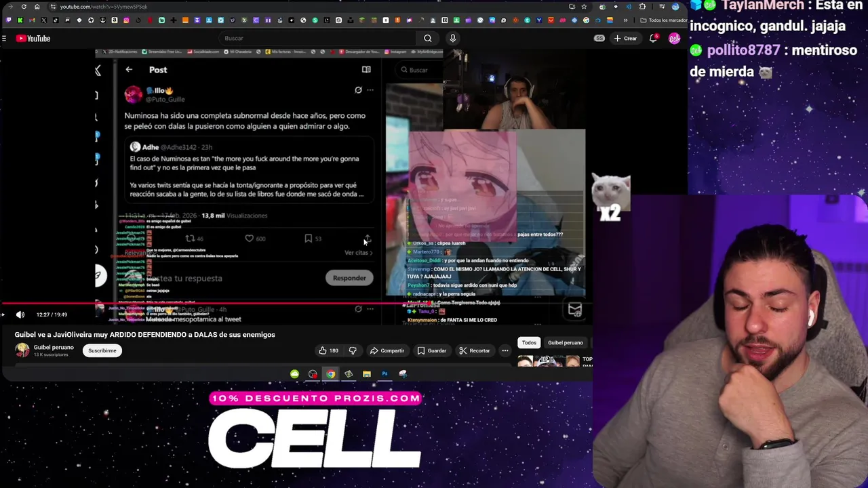Seek along the red video progress bar
868x488 pixels.
click(296, 304)
